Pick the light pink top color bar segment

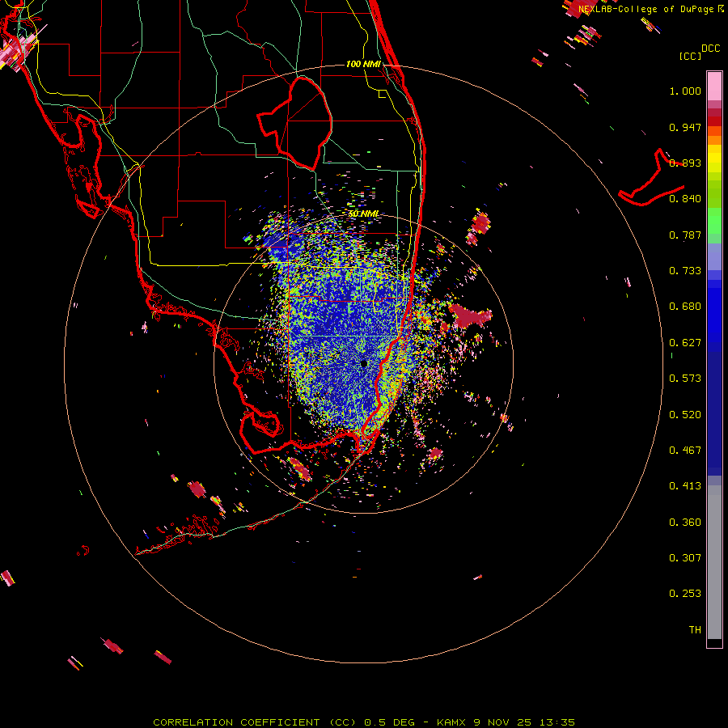point(714,87)
